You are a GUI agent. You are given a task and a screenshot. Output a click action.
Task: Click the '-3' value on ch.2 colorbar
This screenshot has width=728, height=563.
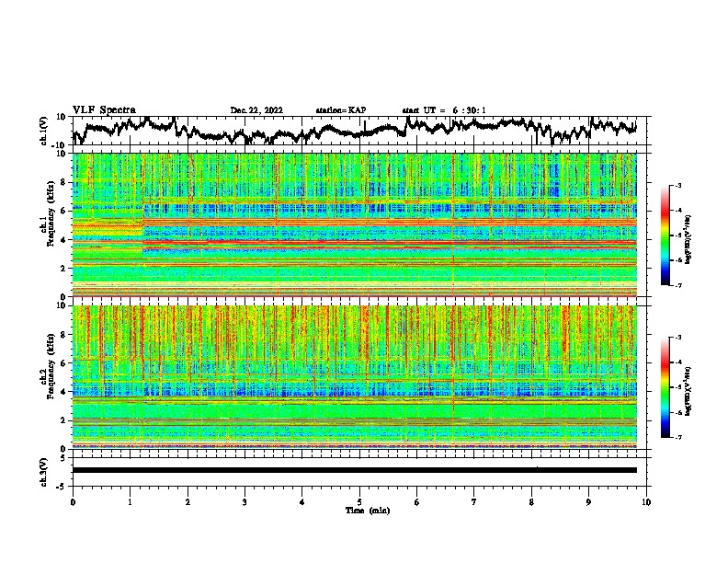(678, 338)
